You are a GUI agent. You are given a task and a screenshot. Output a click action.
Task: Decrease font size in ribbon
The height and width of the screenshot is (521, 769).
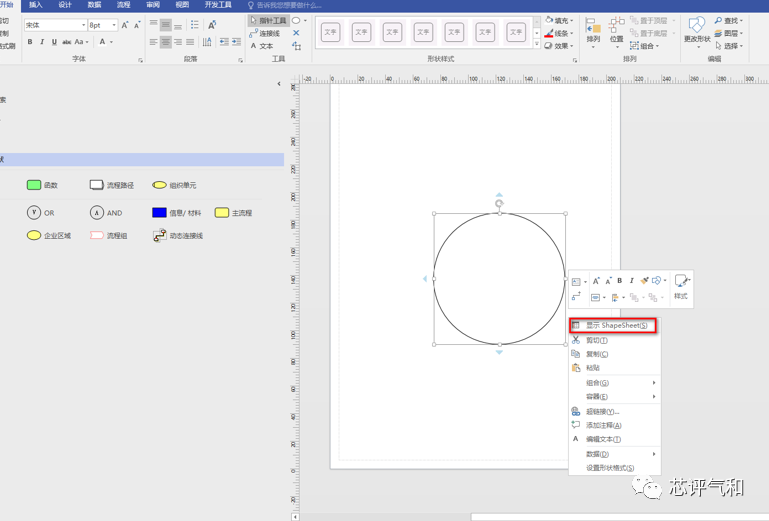pos(137,25)
